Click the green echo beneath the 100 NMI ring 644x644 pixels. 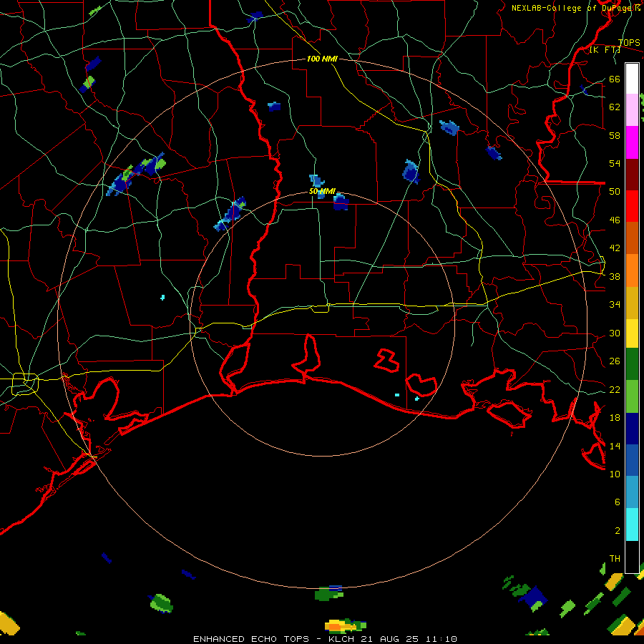point(329,593)
